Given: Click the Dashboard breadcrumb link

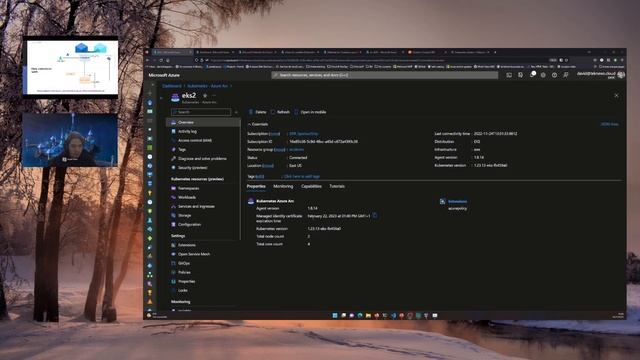Looking at the screenshot, I should (x=172, y=86).
